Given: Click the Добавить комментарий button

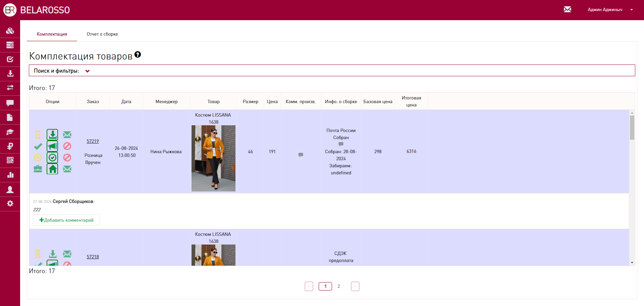Looking at the screenshot, I should 66,220.
